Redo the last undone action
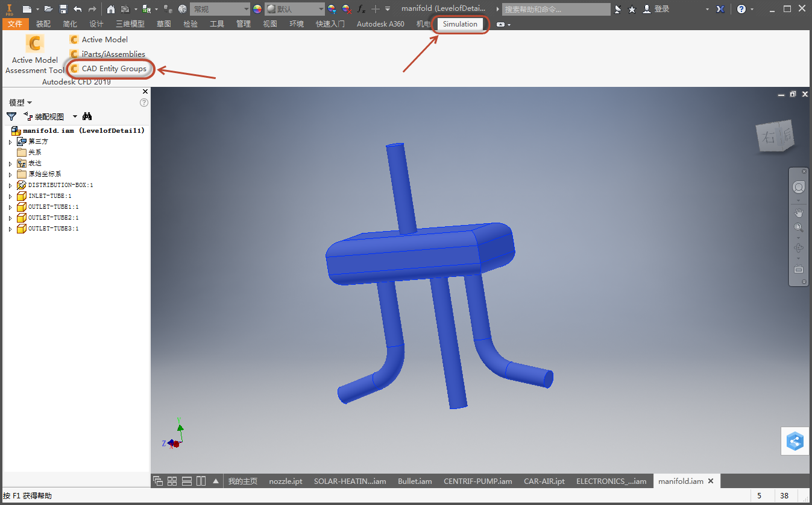Viewport: 812px width, 505px height. [92, 9]
